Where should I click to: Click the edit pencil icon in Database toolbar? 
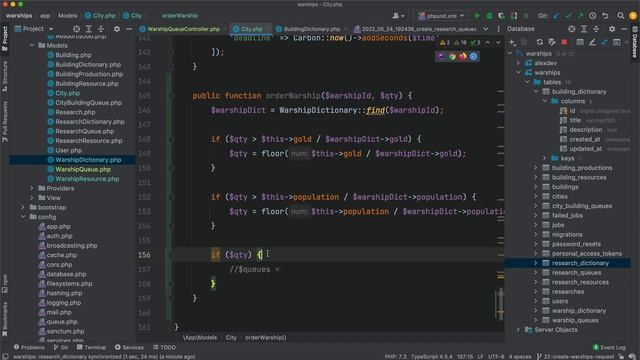click(x=592, y=42)
